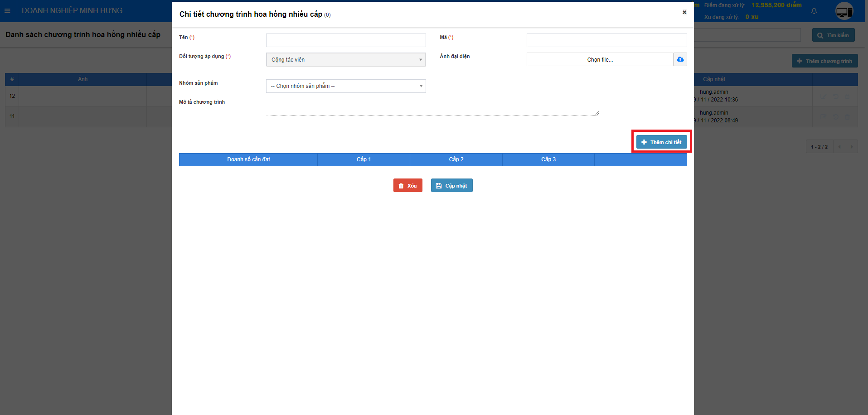The image size is (868, 415).
Task: Go to the previous page of results
Action: pos(839,147)
